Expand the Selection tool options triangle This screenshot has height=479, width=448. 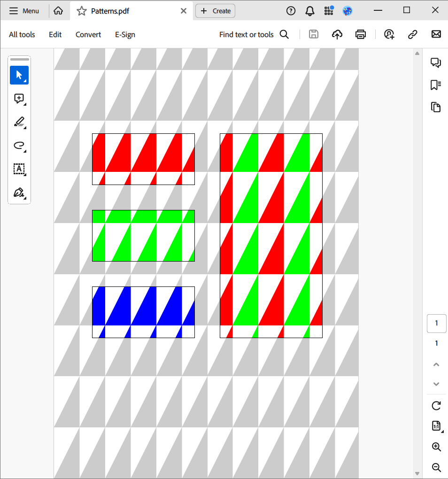tap(26, 81)
